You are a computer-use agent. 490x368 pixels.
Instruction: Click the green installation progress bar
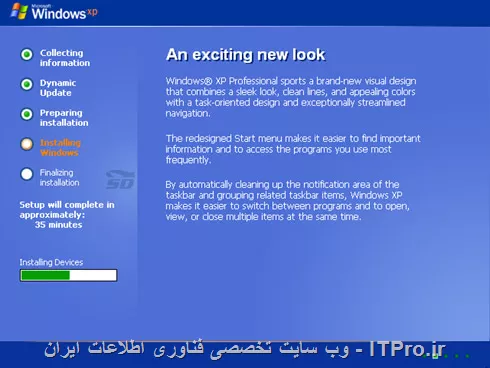68,275
